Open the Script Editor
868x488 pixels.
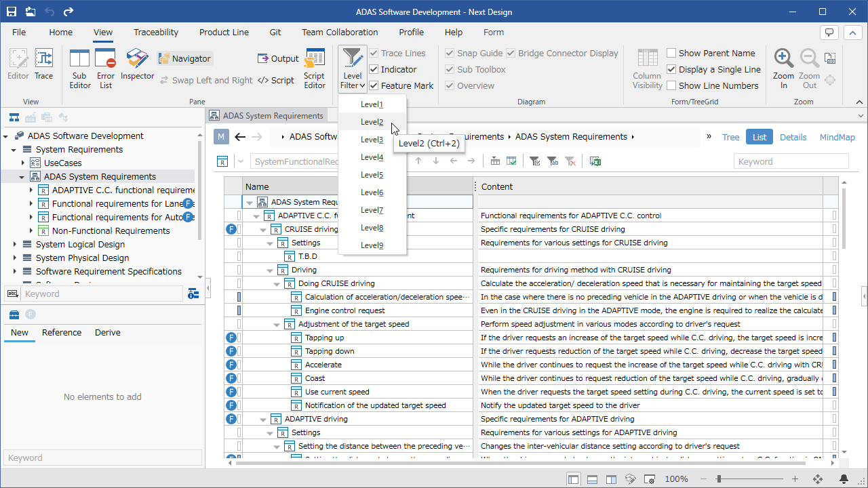tap(315, 68)
